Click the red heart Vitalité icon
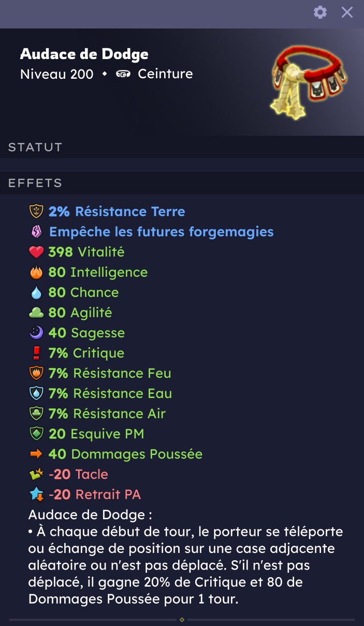 (x=36, y=252)
